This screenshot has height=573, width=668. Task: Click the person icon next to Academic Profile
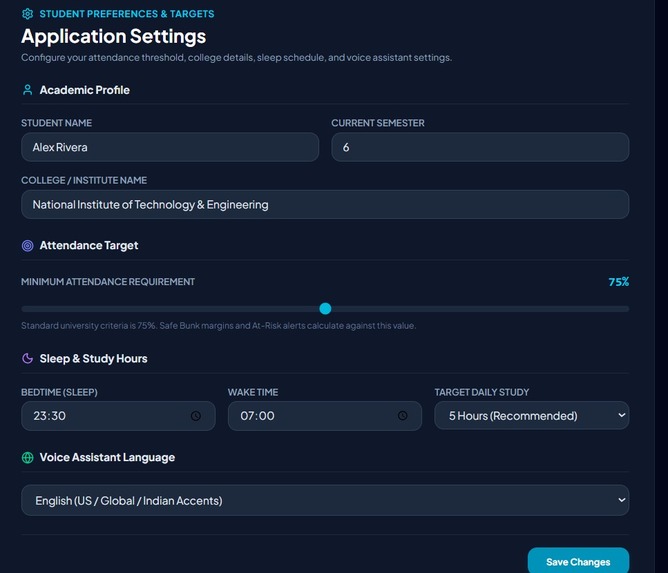(x=28, y=90)
